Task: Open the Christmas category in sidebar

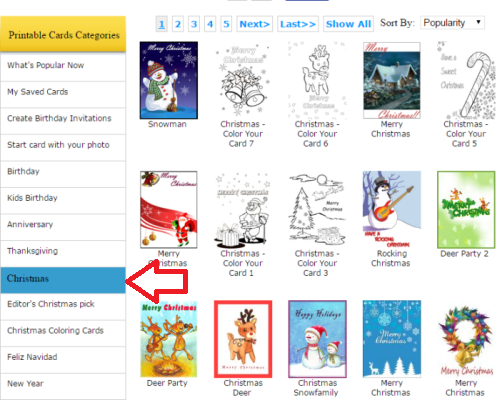Action: 63,280
